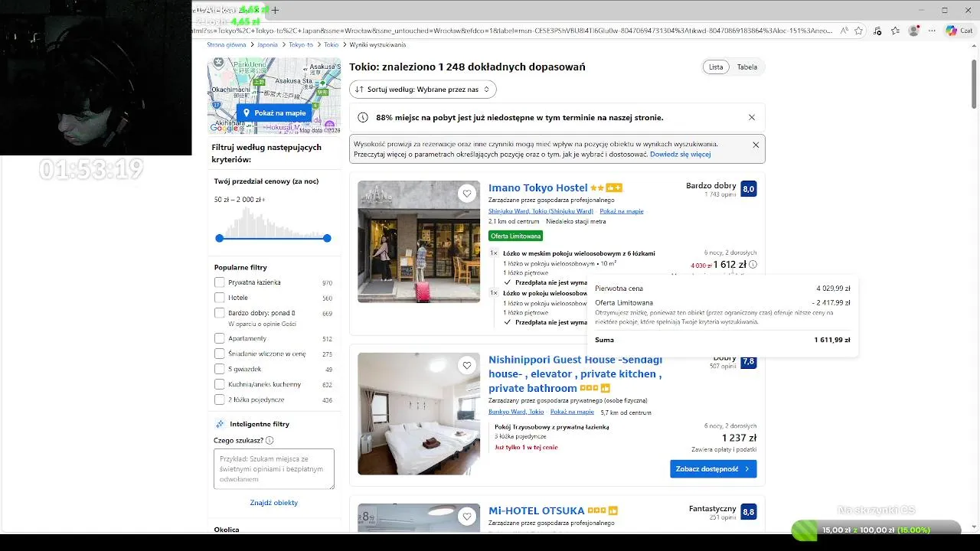Click the Oferta Limitowana green badge
Image resolution: width=980 pixels, height=551 pixels.
pyautogui.click(x=515, y=236)
